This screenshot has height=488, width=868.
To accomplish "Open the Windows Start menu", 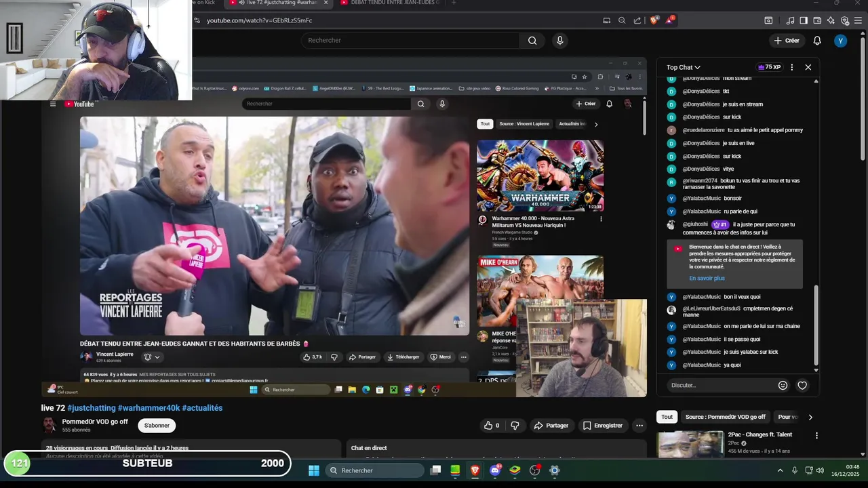I will pyautogui.click(x=314, y=470).
